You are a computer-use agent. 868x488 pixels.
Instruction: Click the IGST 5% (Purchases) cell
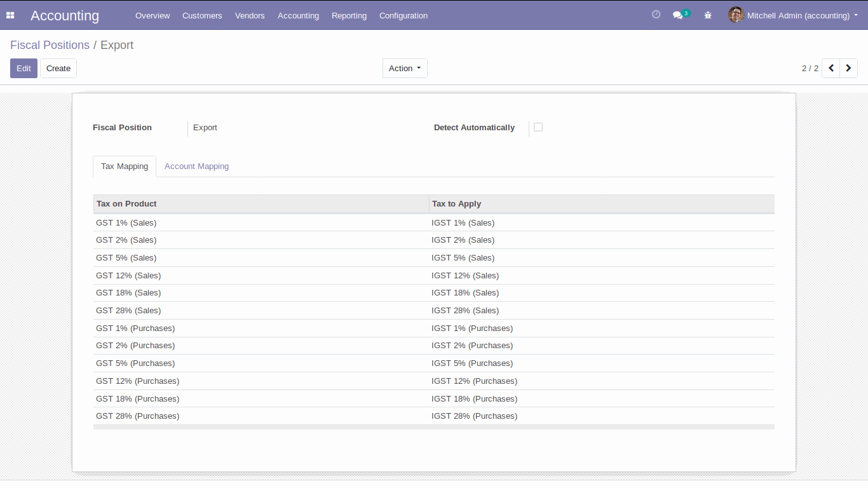coord(602,363)
